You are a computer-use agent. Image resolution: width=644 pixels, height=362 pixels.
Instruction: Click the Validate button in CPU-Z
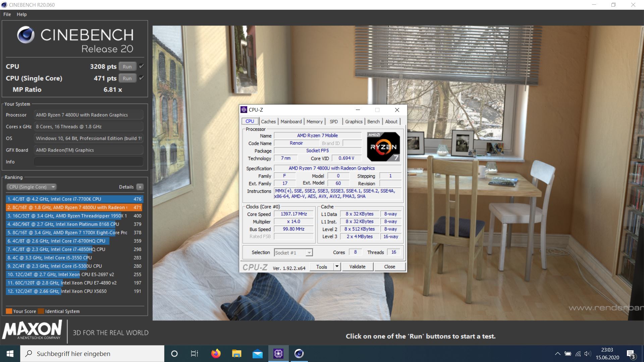pos(357,267)
